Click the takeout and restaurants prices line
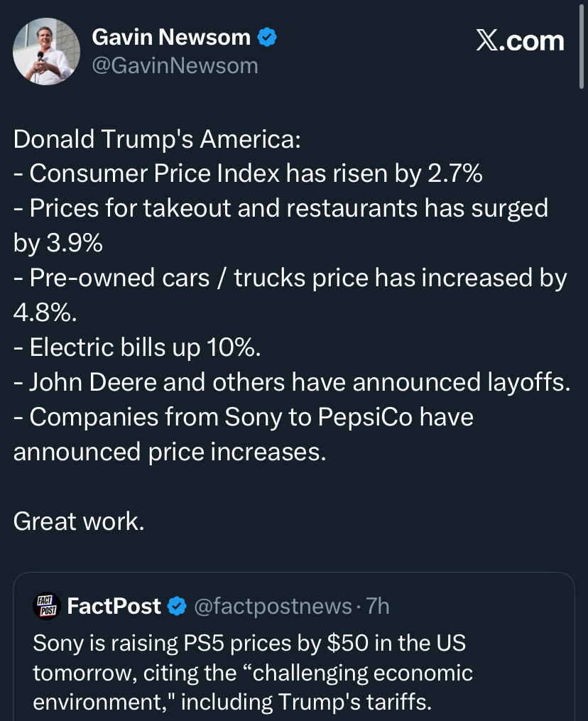 coord(281,209)
